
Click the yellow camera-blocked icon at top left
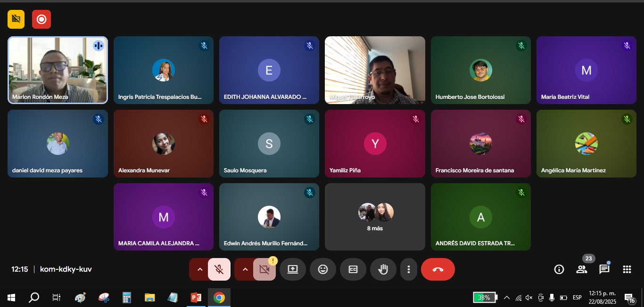(x=16, y=19)
